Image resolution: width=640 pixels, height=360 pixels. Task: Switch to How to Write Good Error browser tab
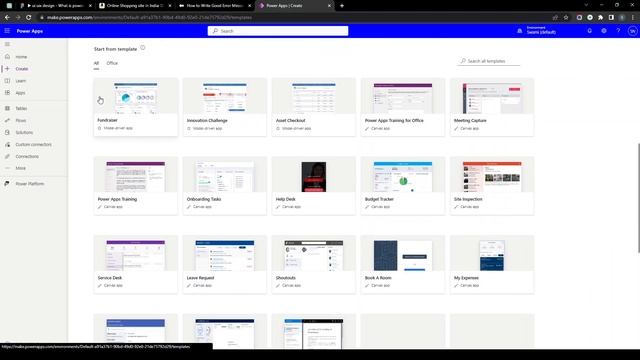[x=215, y=6]
